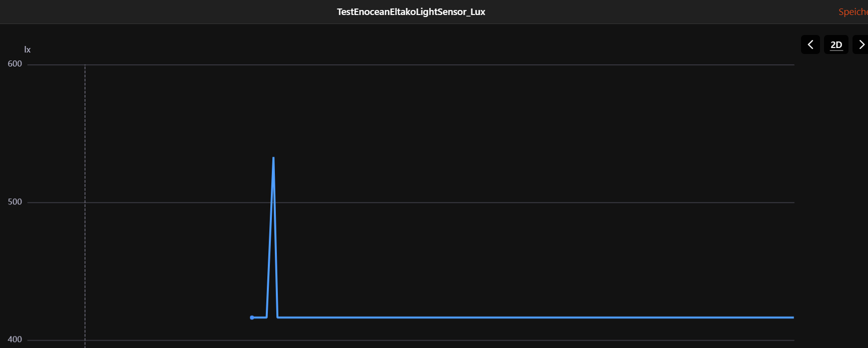The image size is (868, 348).
Task: Select the starting data point dot of the line
Action: pyautogui.click(x=252, y=317)
